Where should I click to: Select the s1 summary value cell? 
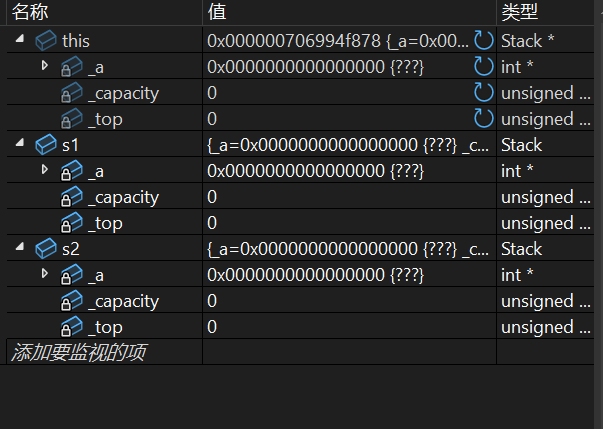349,145
